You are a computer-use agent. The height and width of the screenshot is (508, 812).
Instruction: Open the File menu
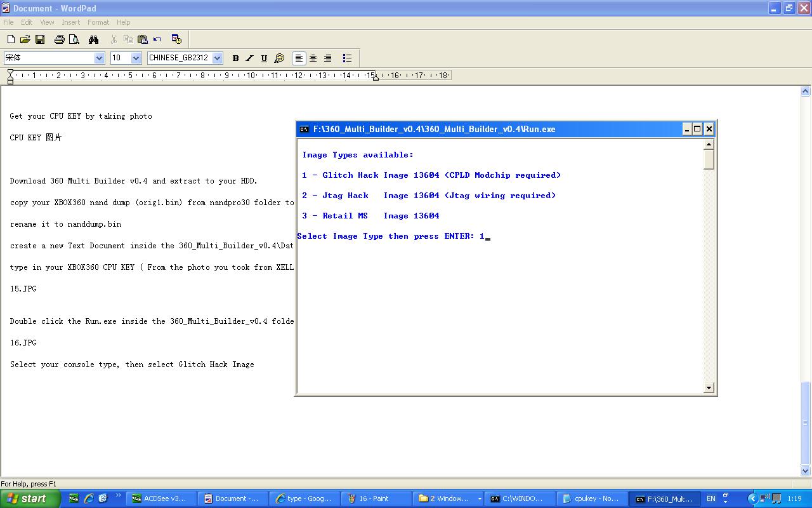(8, 22)
